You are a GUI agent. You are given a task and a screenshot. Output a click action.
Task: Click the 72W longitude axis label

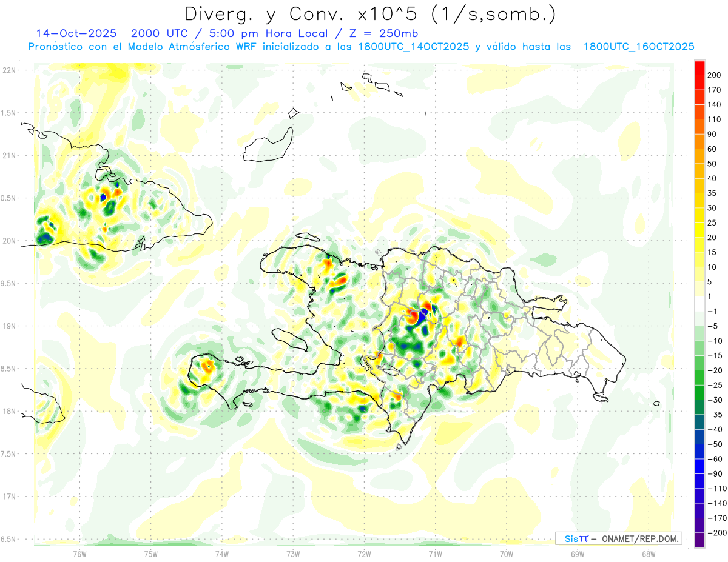364,554
